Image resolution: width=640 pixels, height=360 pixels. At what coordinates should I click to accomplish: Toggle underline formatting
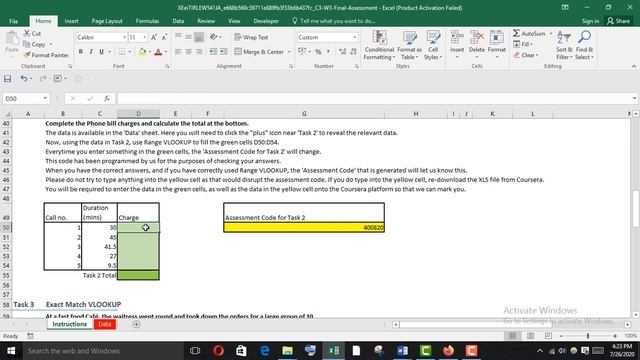point(101,52)
